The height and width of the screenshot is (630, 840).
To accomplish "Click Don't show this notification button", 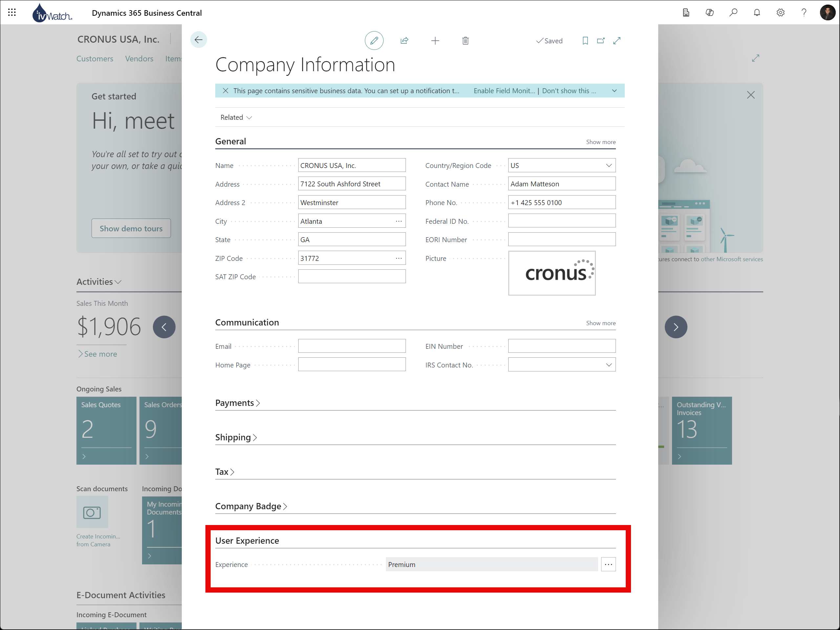I will pos(570,91).
